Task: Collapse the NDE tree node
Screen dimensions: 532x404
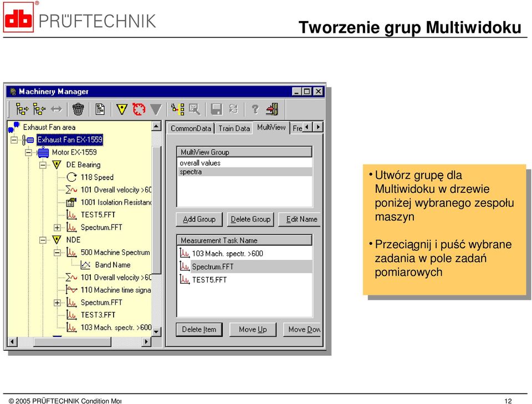Action: pyautogui.click(x=43, y=240)
